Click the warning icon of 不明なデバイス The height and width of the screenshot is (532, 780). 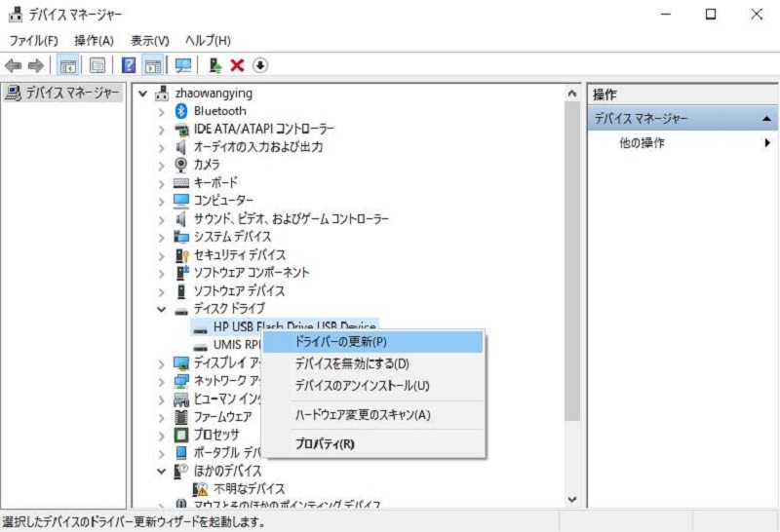point(200,489)
